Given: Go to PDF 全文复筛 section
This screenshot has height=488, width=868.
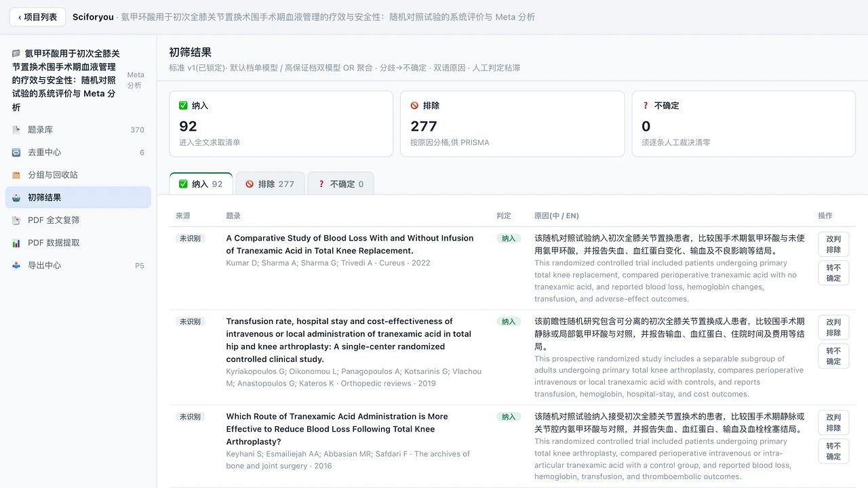Looking at the screenshot, I should [x=78, y=220].
